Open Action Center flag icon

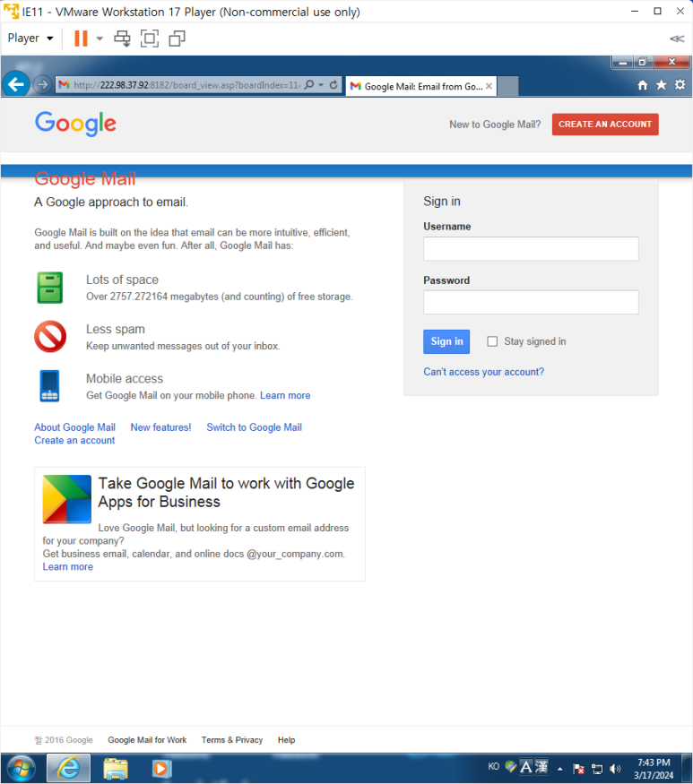[578, 769]
